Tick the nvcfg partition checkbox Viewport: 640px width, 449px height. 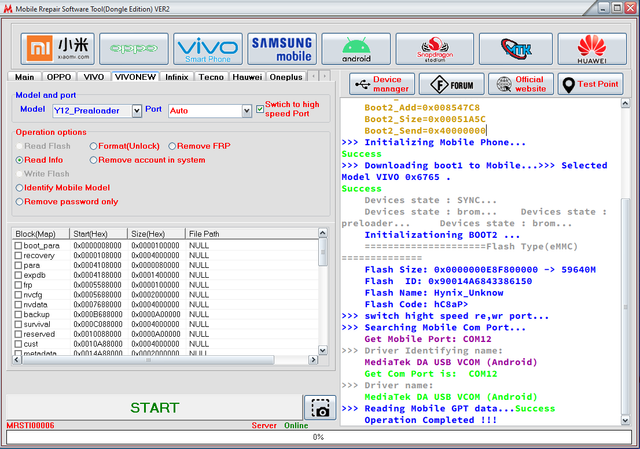click(18, 295)
